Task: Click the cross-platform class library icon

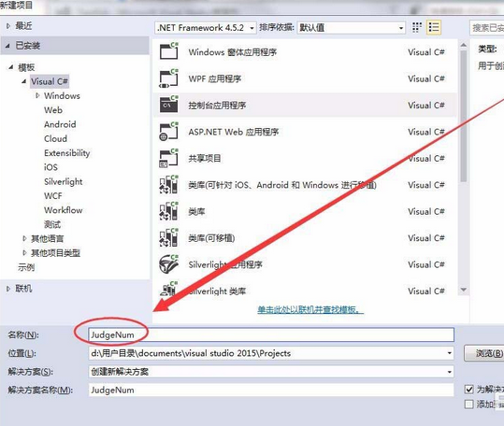Action: pyautogui.click(x=168, y=185)
